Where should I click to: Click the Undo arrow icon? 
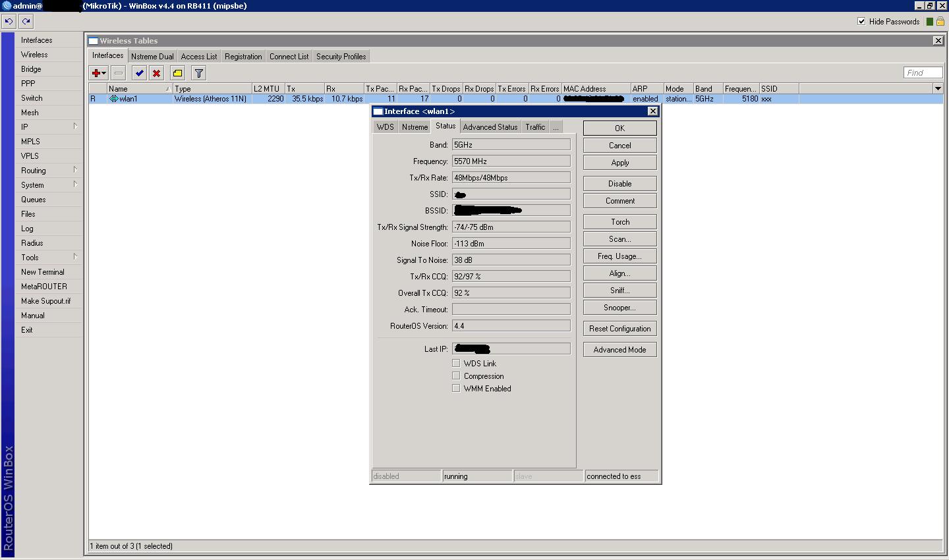pos(9,21)
